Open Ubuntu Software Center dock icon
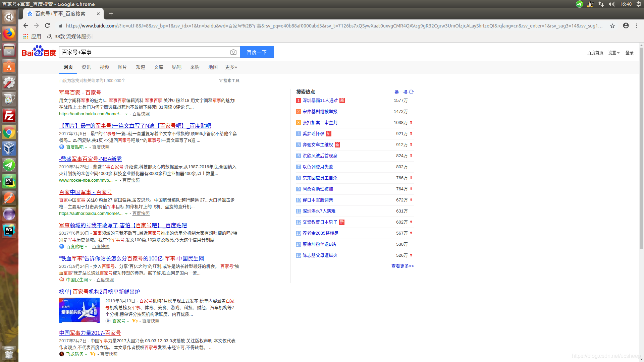The image size is (644, 362). 9,66
